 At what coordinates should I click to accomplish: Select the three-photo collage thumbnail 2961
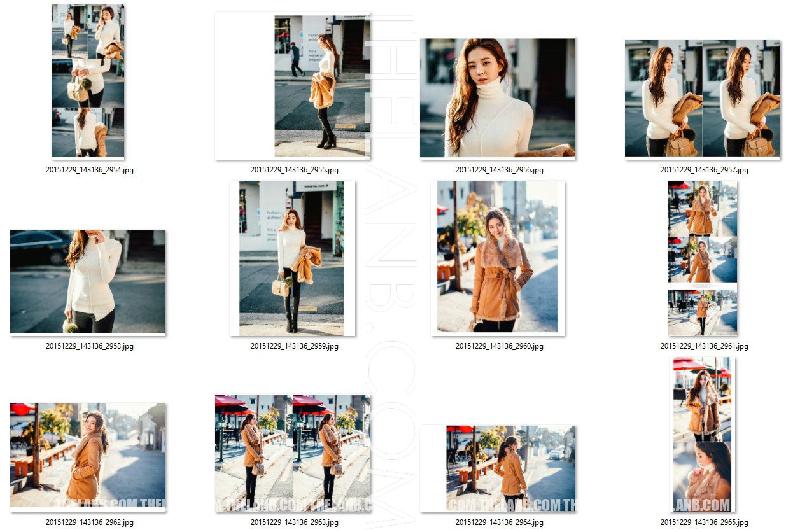(x=703, y=258)
